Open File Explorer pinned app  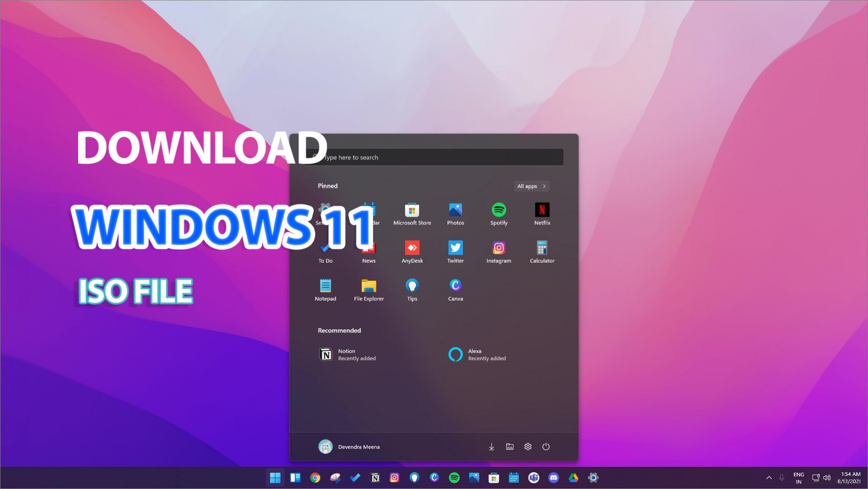tap(368, 290)
